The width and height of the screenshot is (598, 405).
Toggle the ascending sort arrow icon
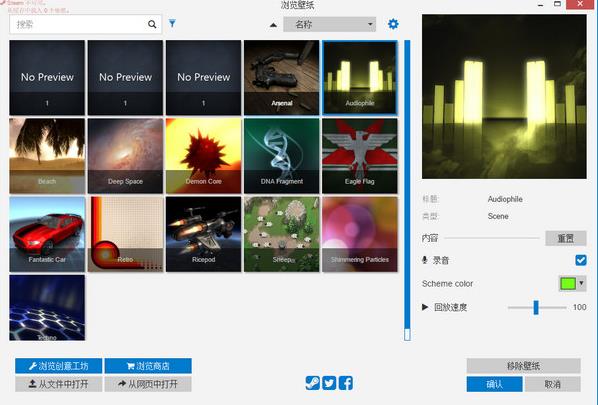pos(273,25)
